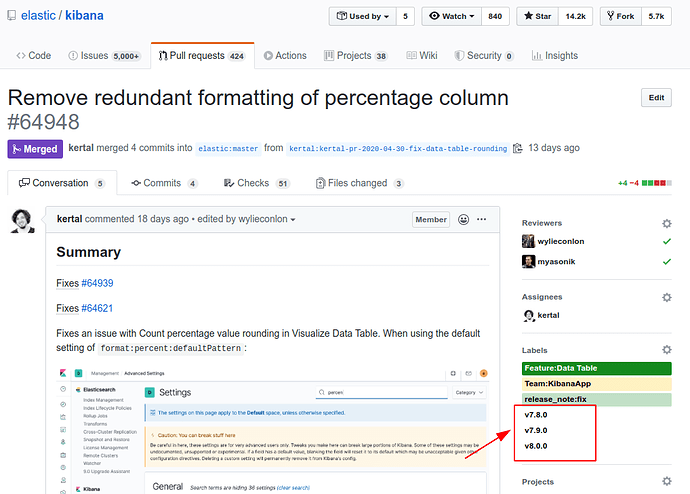Open assignee kertal profile
Image resolution: width=690 pixels, height=494 pixels.
(548, 315)
